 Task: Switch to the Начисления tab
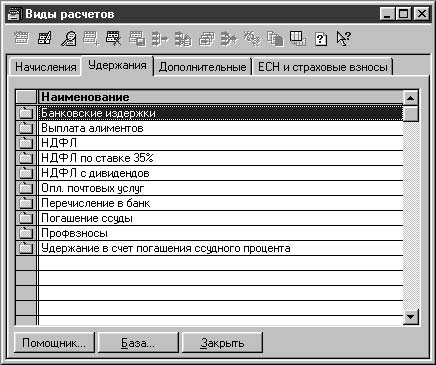click(x=46, y=67)
